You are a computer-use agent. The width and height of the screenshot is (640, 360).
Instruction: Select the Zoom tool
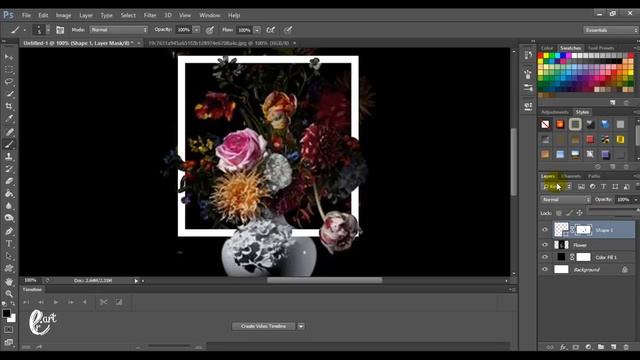point(9,293)
